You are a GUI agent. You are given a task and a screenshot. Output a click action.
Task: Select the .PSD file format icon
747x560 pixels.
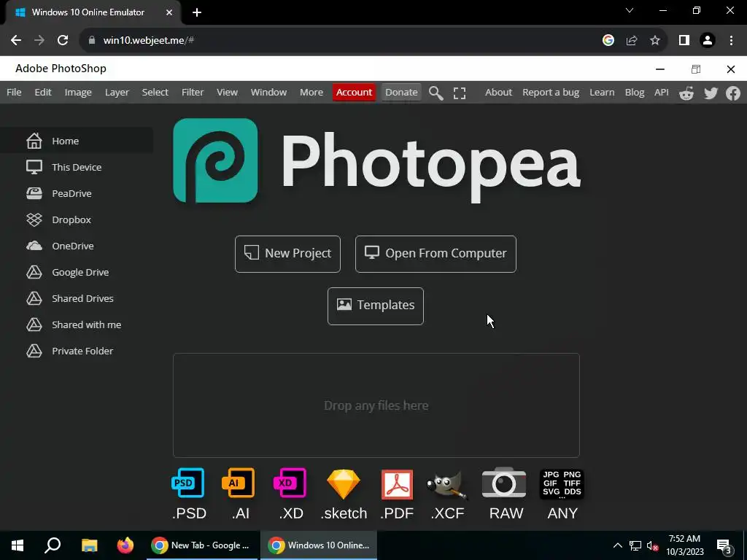tap(188, 483)
